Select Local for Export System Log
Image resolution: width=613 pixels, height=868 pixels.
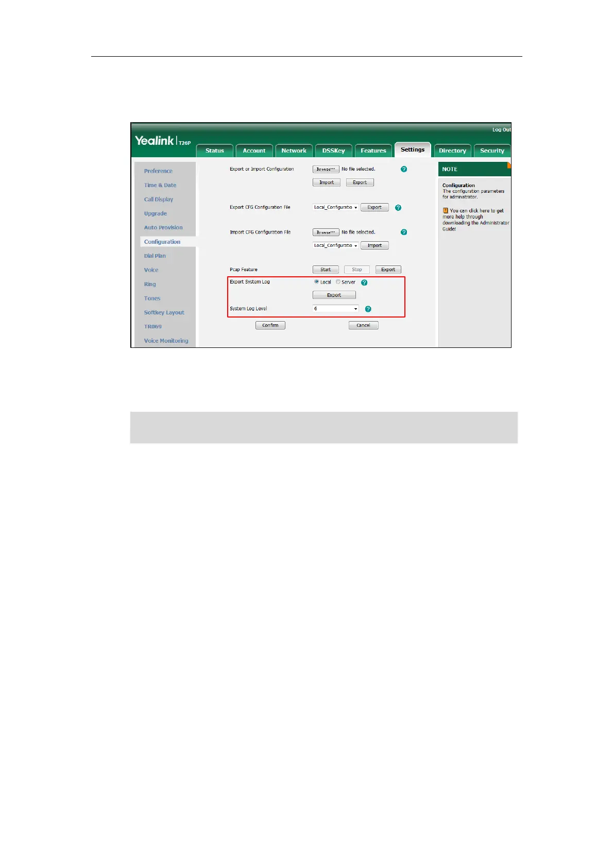tap(316, 282)
